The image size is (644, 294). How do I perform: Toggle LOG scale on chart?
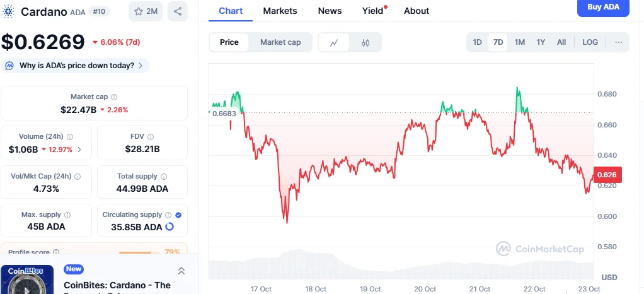(x=590, y=42)
